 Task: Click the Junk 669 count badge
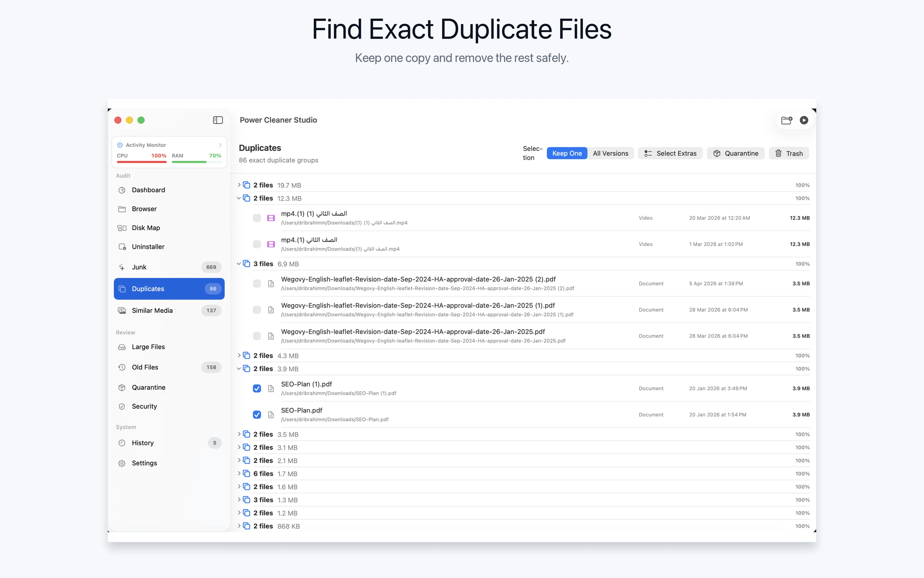pos(211,267)
